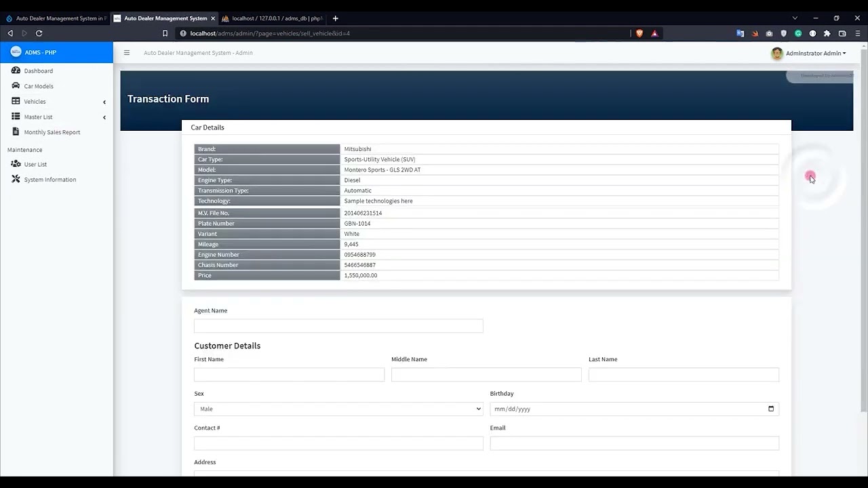Viewport: 868px width, 488px height.
Task: Reload the page in browser
Action: (x=39, y=33)
